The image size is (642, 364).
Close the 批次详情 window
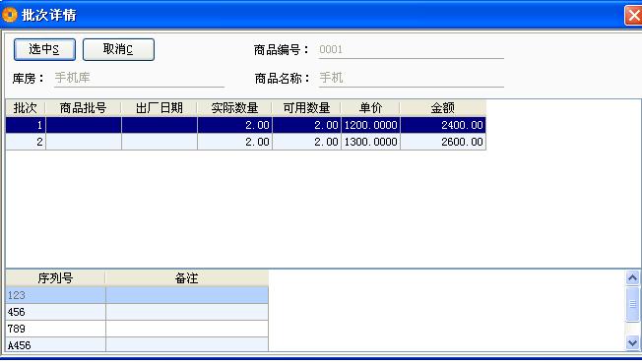click(633, 16)
